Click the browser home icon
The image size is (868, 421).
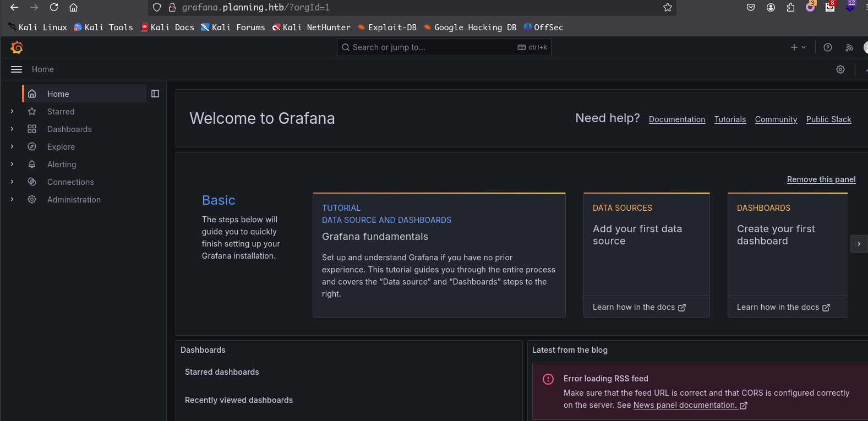click(73, 7)
